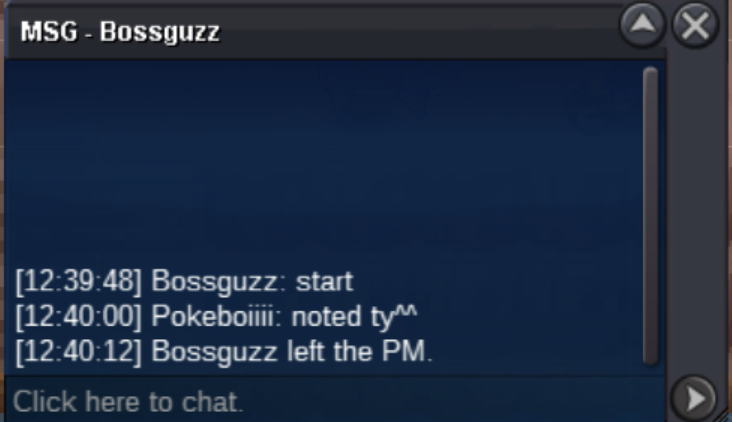Click the "left the PM." system notice
The width and height of the screenshot is (732, 422).
point(360,351)
